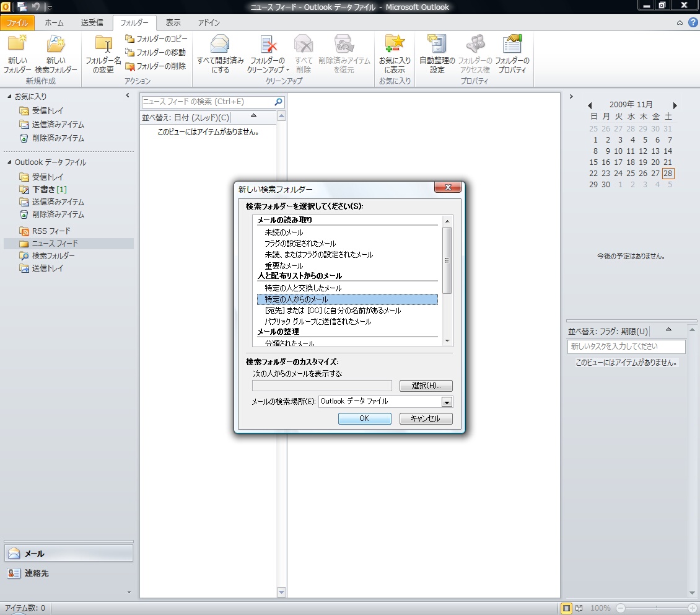The width and height of the screenshot is (700, 615).
Task: Open the ファイル tab
Action: point(17,23)
